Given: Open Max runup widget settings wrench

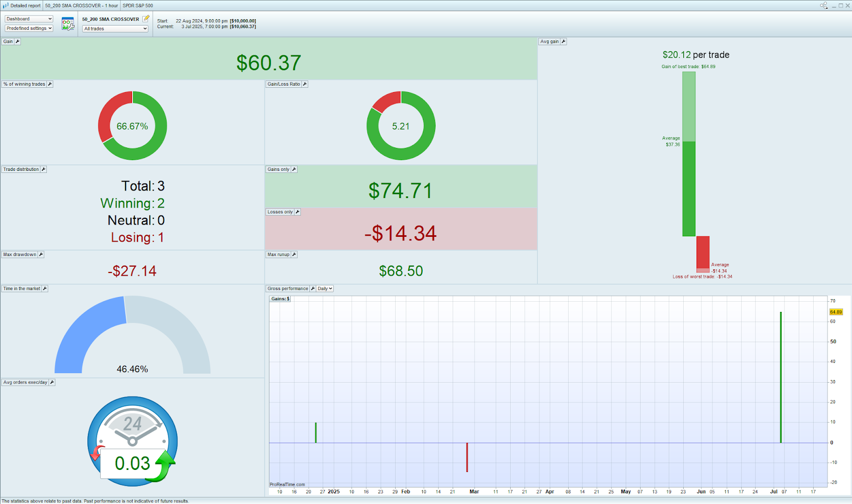Looking at the screenshot, I should [x=294, y=254].
